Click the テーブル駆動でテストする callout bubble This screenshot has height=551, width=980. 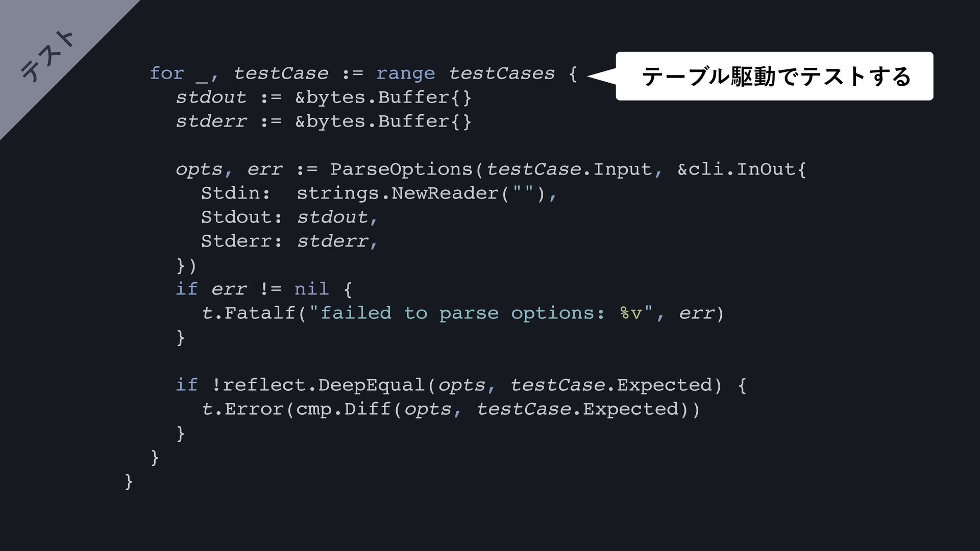pyautogui.click(x=774, y=76)
